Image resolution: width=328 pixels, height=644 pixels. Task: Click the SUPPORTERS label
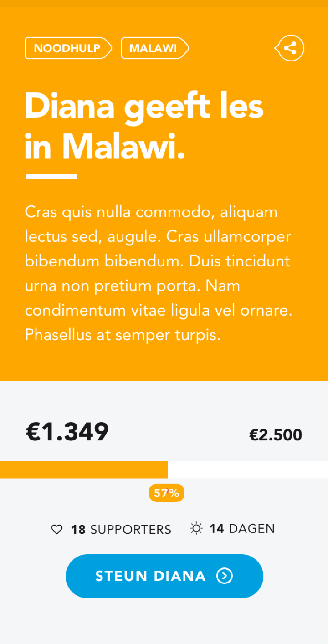point(131,530)
